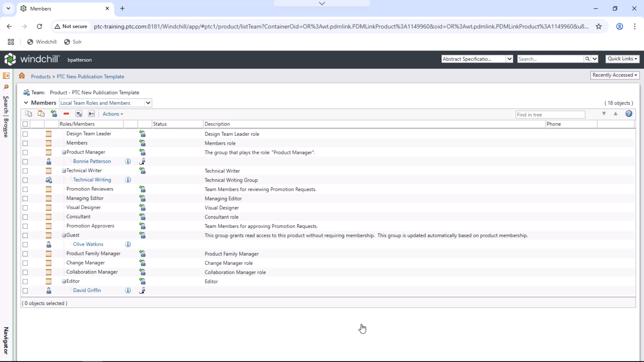Open the Actions menu
The height and width of the screenshot is (362, 644).
tap(113, 114)
